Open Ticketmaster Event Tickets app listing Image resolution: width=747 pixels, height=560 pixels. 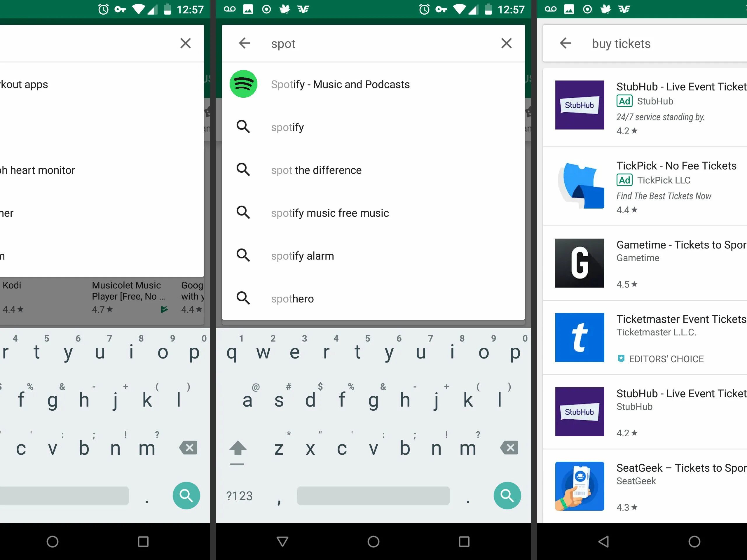[x=680, y=319]
